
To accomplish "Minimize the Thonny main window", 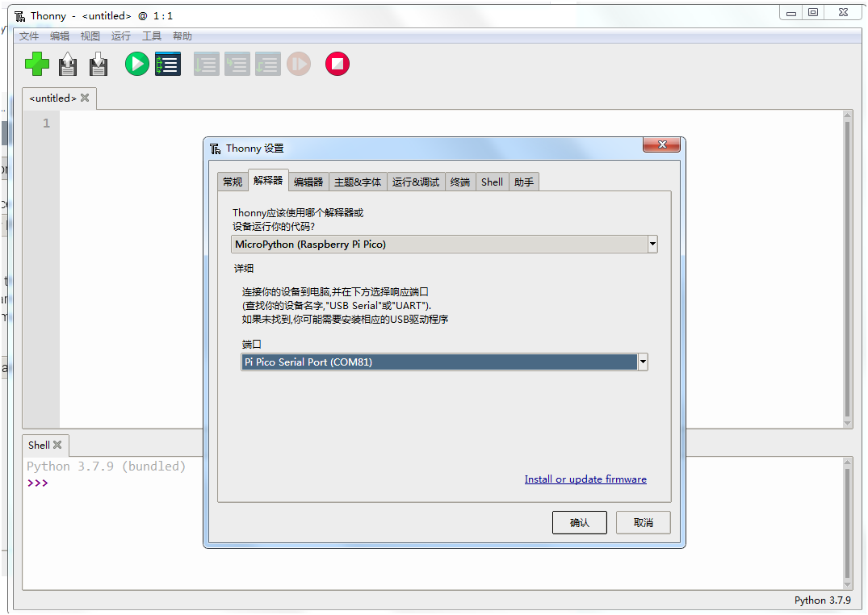I will click(791, 12).
